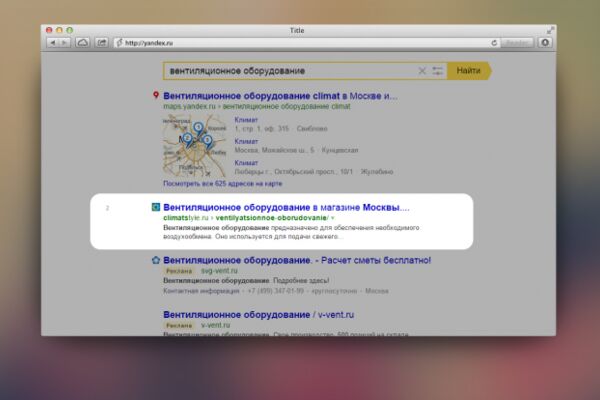Image resolution: width=600 pixels, height=400 pixels.
Task: Open 'Вентиляционное оборудование / v-vent.ru' result
Action: pos(259,315)
